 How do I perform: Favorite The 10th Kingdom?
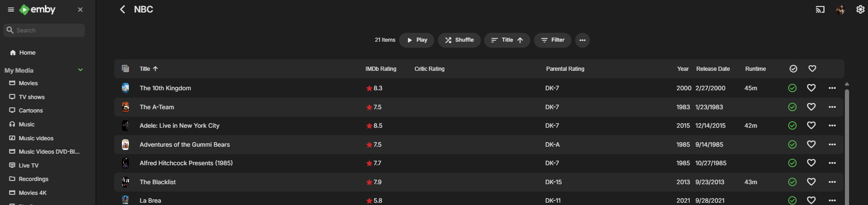pyautogui.click(x=811, y=88)
